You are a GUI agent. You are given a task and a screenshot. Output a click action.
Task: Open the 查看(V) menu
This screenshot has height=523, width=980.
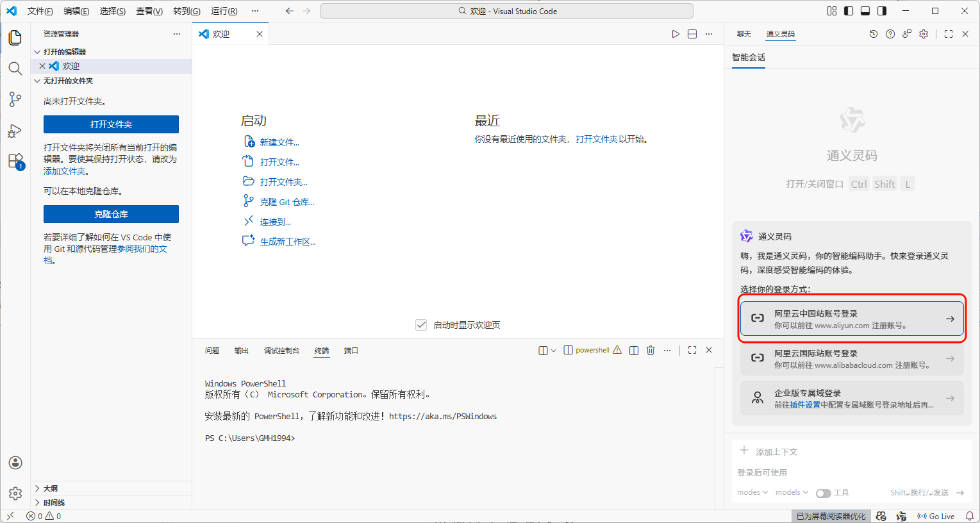(149, 11)
